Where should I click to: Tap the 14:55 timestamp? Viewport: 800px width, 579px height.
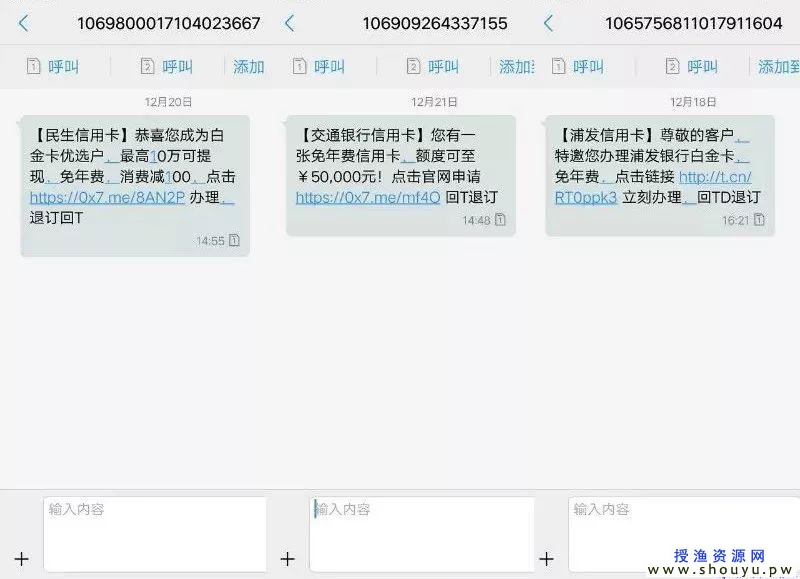click(210, 241)
